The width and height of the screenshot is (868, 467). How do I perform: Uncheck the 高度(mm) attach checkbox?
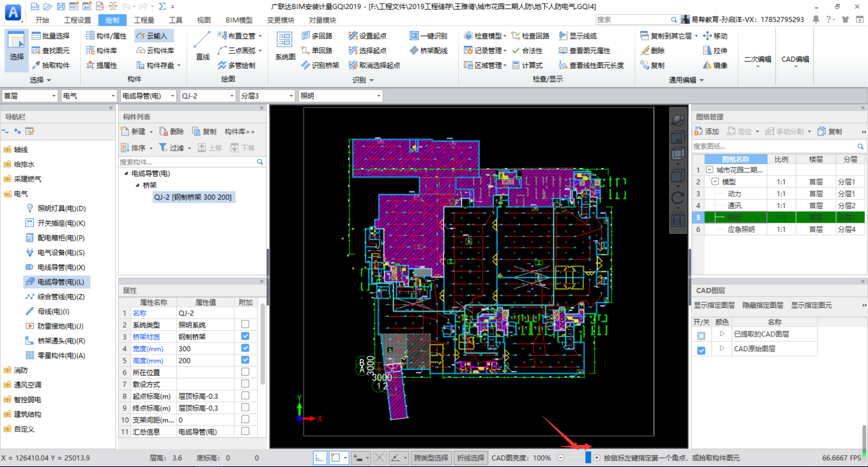point(245,360)
